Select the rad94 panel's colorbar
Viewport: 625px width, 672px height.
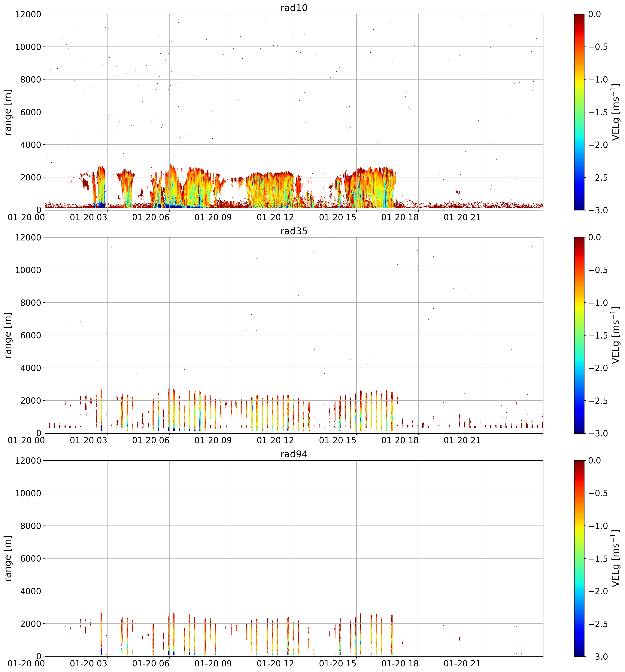coord(579,558)
